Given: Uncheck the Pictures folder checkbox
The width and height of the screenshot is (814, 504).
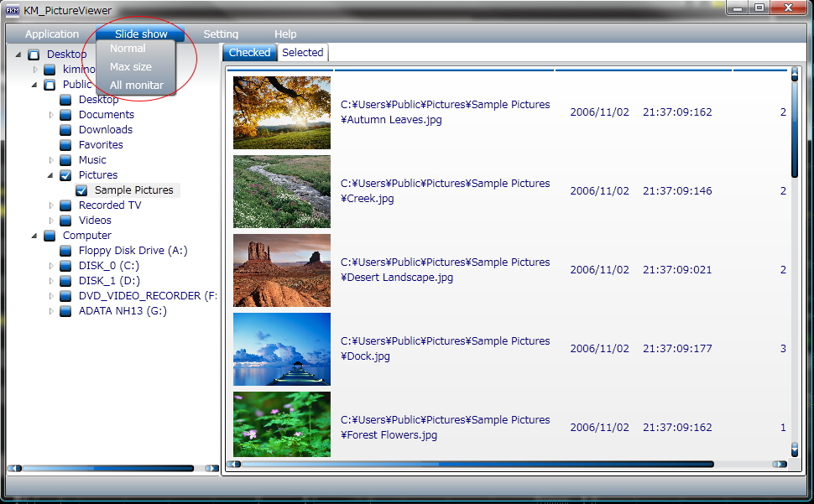Looking at the screenshot, I should 65,175.
